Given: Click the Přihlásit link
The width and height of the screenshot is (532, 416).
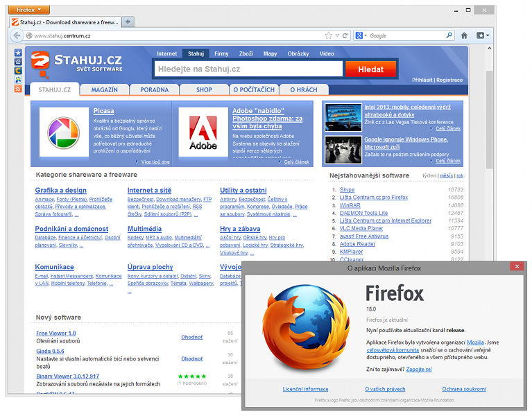Looking at the screenshot, I should click(x=422, y=80).
